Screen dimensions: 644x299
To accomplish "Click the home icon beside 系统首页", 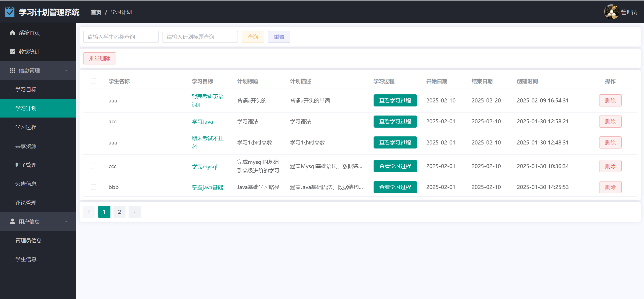I will pyautogui.click(x=12, y=33).
